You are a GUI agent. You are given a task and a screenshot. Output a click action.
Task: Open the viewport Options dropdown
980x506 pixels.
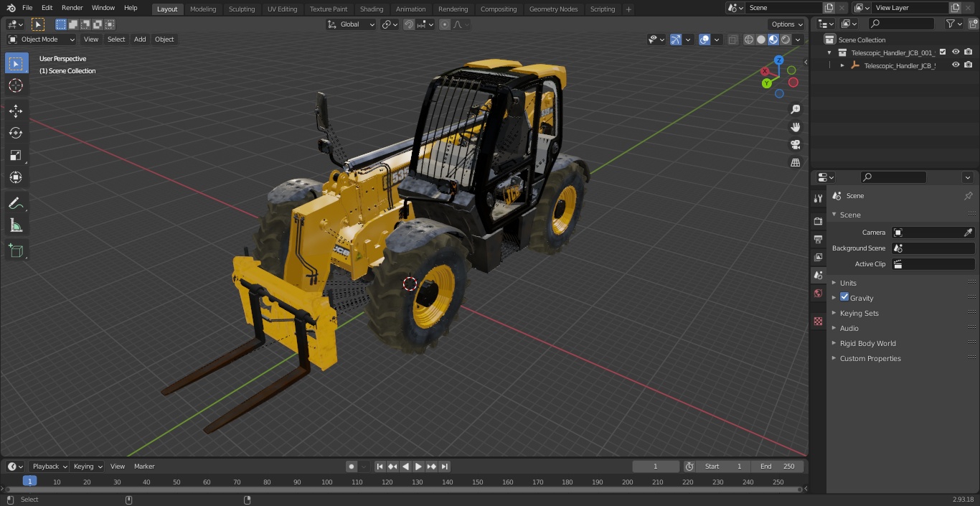pos(787,24)
